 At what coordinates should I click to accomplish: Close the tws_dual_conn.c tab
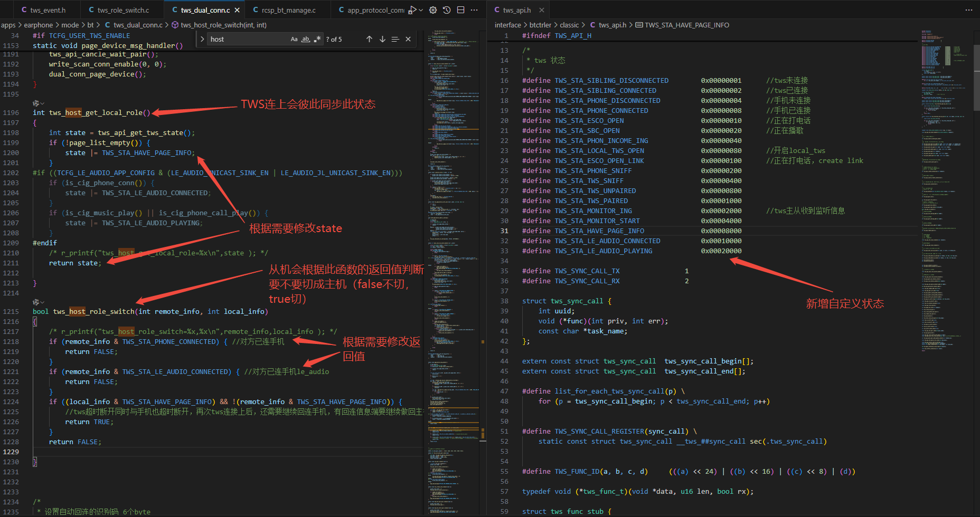coord(237,10)
